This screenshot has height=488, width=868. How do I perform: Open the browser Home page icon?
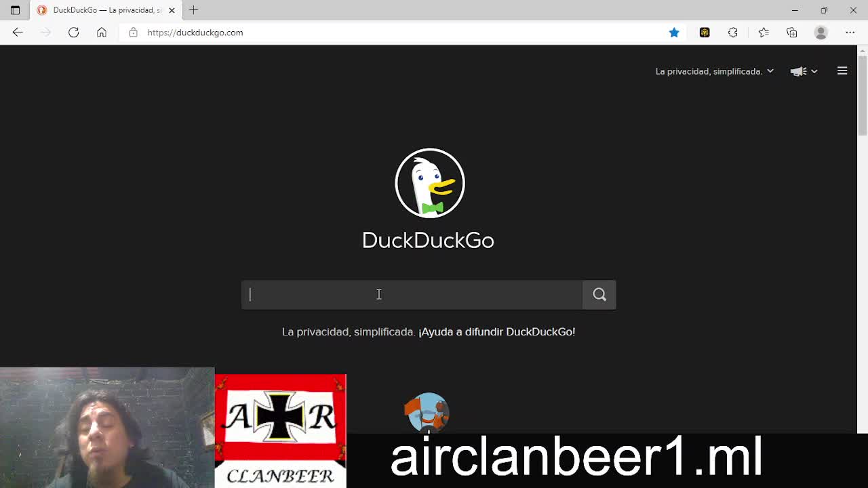102,33
